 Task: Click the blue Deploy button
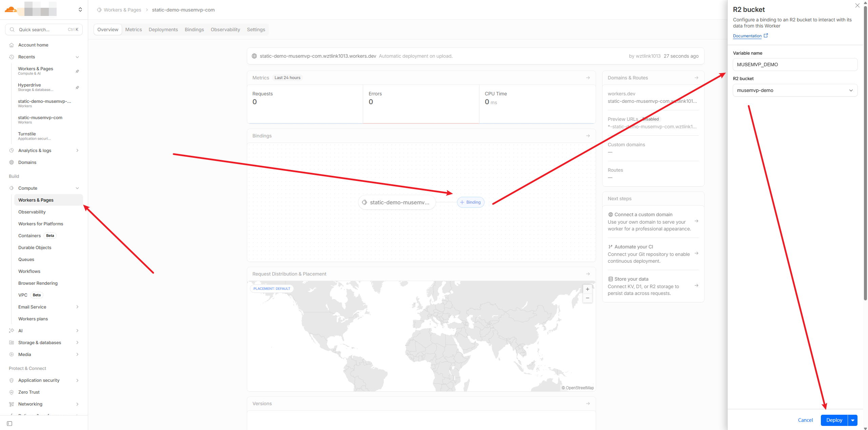pyautogui.click(x=834, y=420)
